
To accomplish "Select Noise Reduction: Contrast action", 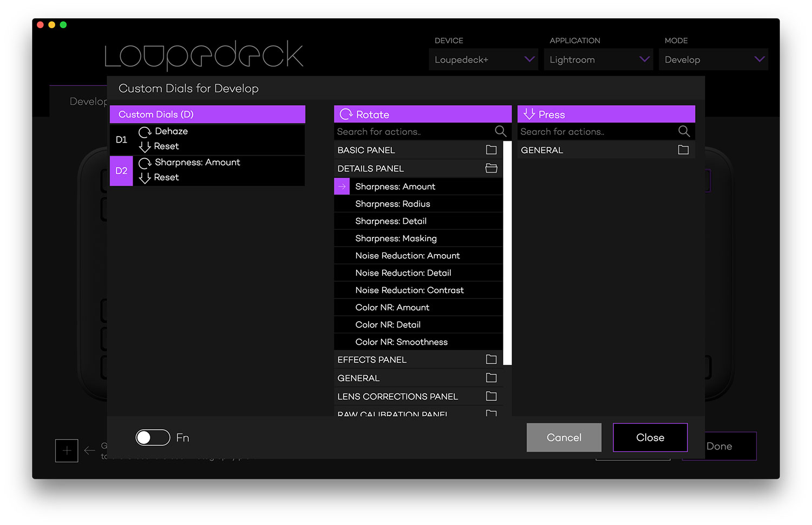I will pyautogui.click(x=418, y=290).
